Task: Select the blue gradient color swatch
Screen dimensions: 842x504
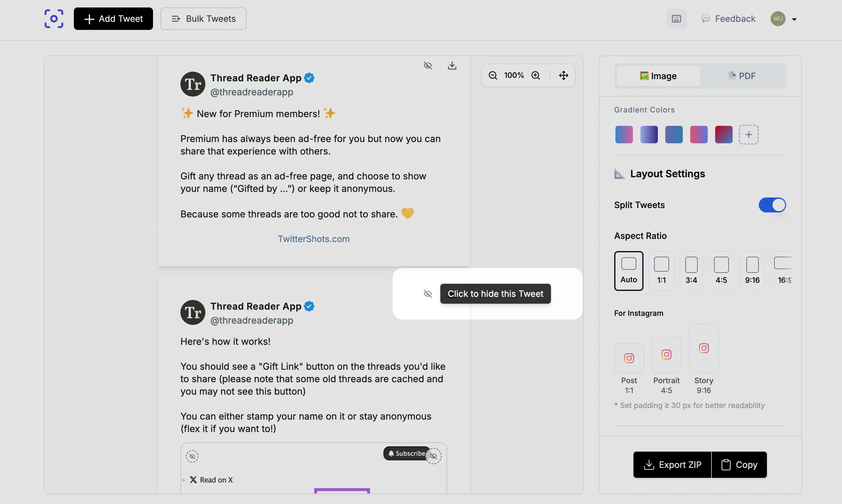Action: 673,135
